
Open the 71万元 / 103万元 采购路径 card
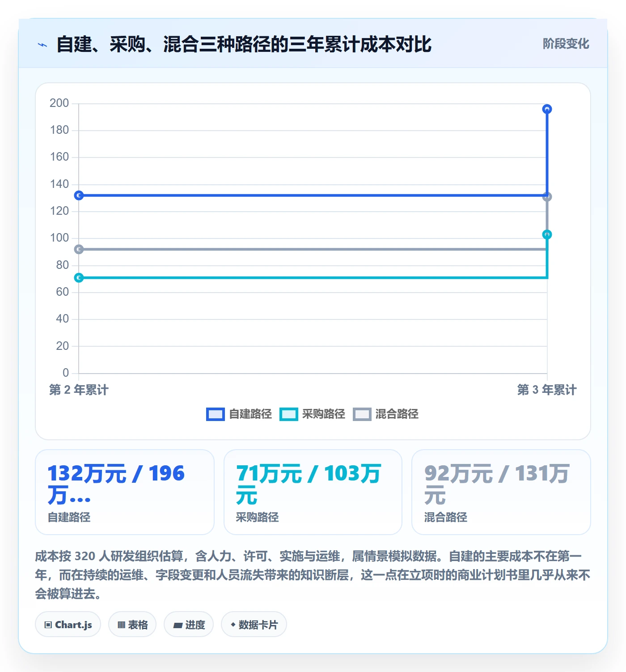point(313,492)
